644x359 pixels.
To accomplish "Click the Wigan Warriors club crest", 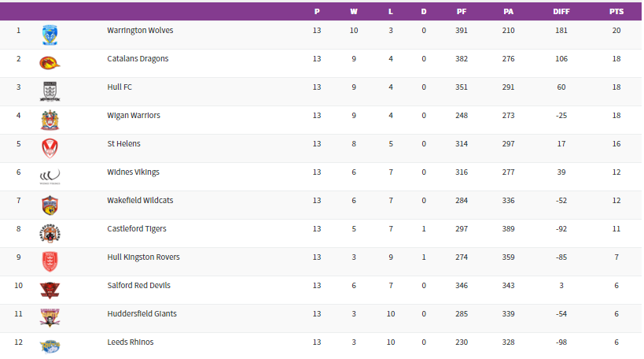I will (50, 120).
